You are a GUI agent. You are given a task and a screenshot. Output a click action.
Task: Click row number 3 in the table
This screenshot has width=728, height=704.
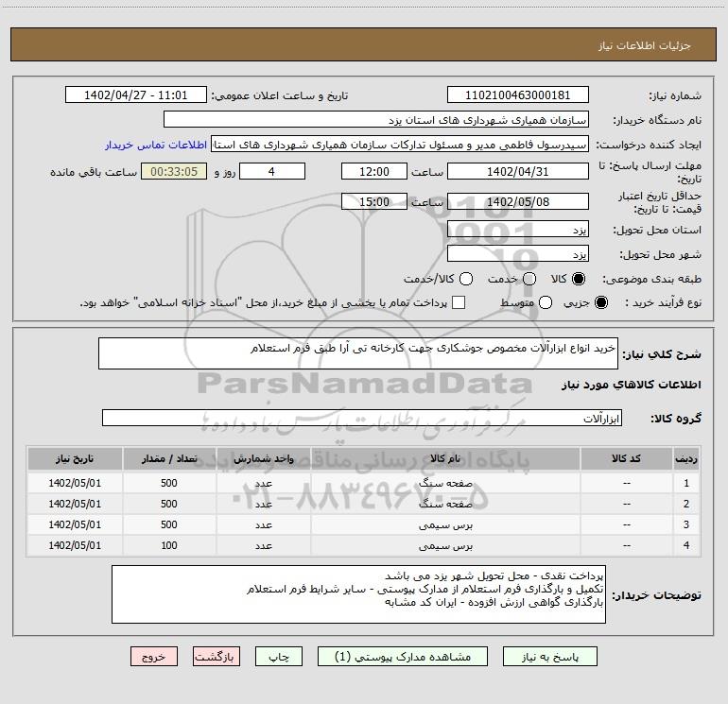(x=686, y=524)
